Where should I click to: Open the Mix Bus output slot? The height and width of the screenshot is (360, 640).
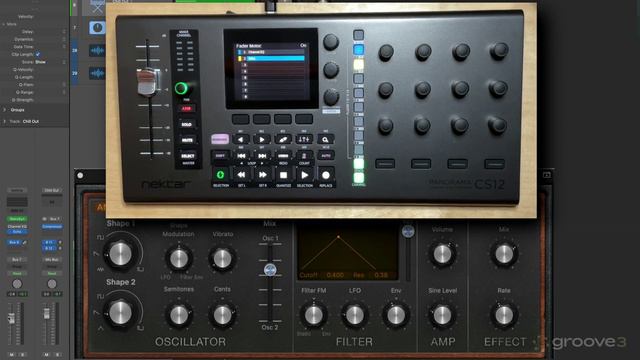point(52,260)
